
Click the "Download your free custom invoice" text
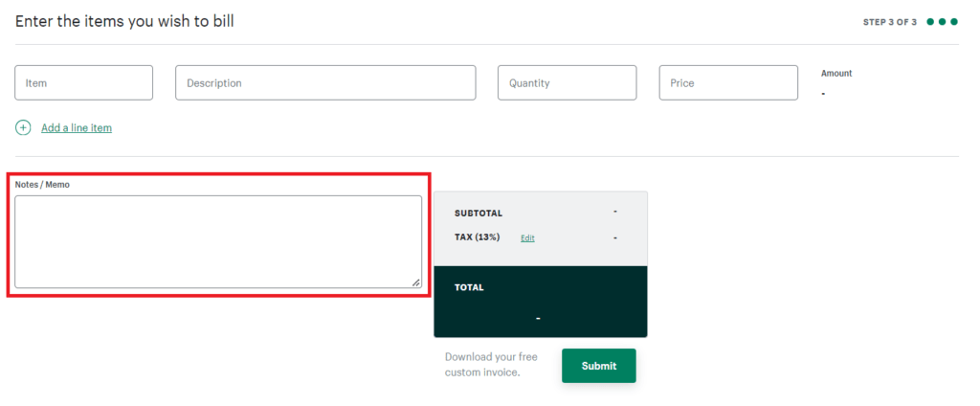point(491,364)
